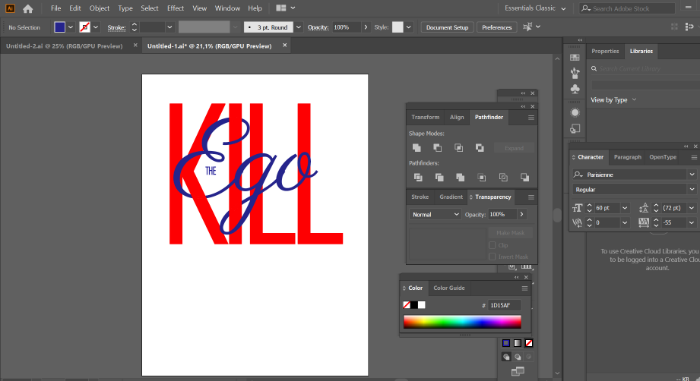
Task: Pick a color from the spectrum bar
Action: point(462,322)
